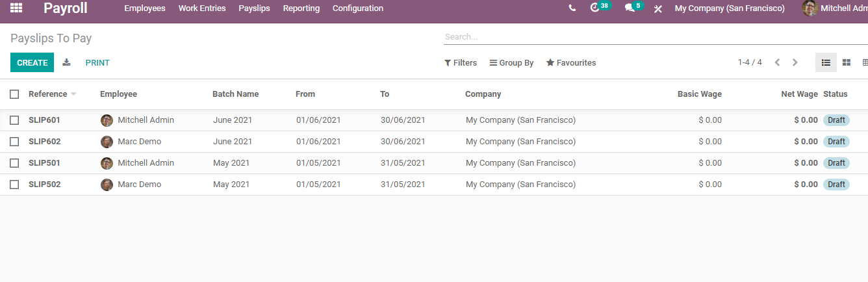Viewport: 868px width, 282px height.
Task: Open payslip SLIP501
Action: coord(45,163)
